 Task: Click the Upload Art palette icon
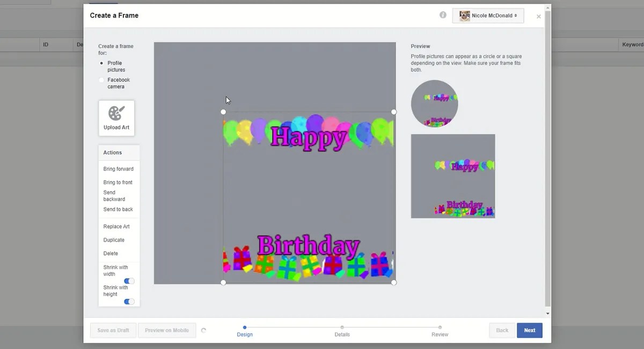tap(116, 113)
